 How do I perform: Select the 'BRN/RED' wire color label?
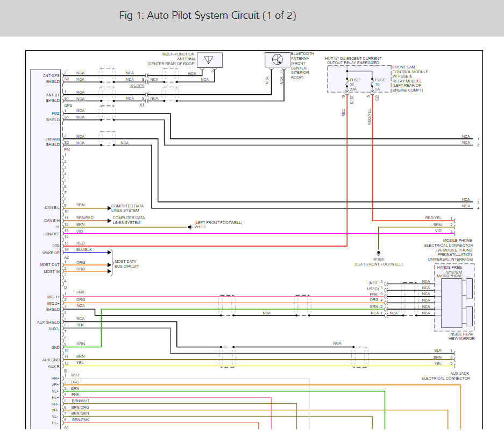point(85,218)
